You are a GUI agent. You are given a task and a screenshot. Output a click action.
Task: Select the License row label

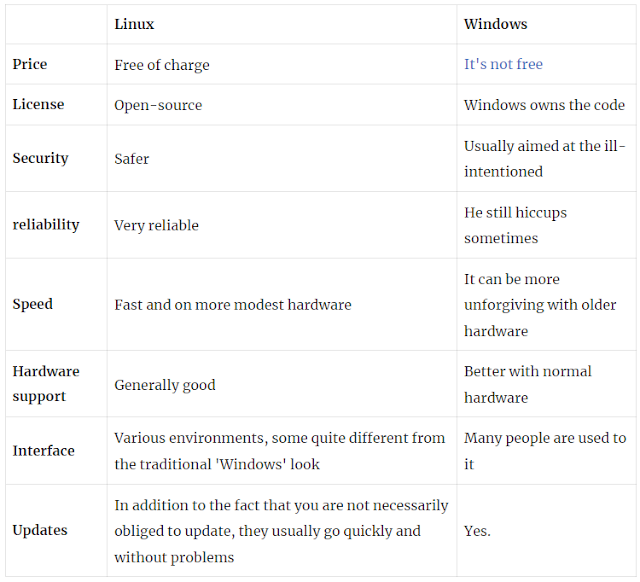click(38, 104)
